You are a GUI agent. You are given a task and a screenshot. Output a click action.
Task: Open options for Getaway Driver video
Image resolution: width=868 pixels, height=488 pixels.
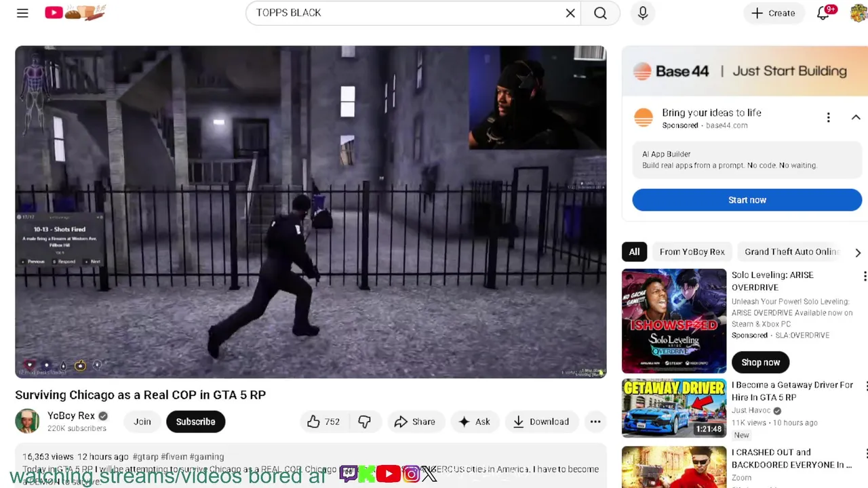pyautogui.click(x=865, y=386)
